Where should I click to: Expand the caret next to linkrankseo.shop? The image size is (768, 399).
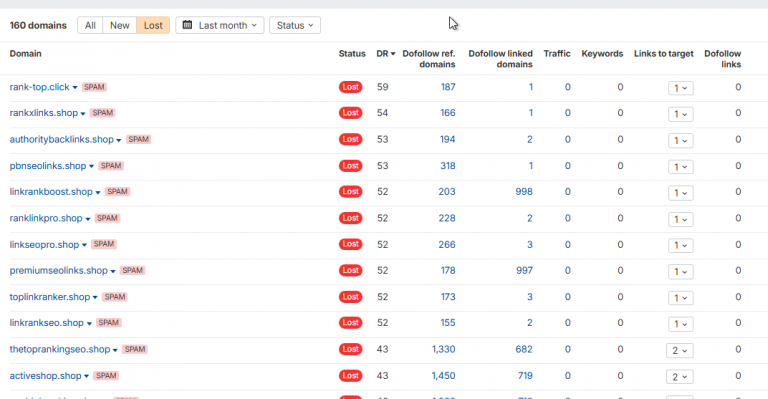89,324
